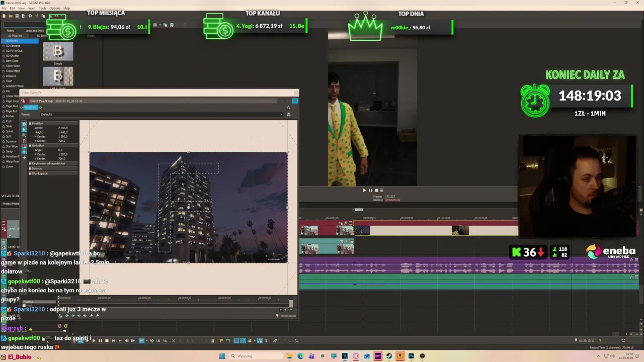Viewport: 644px width, 362px height.
Task: Open Photoshop from the taskbar
Action: (411, 356)
